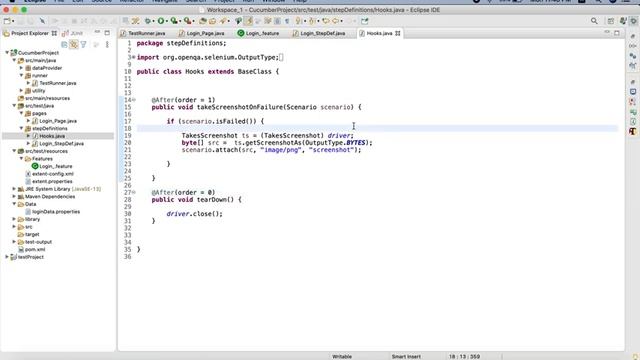The width and height of the screenshot is (640, 360).
Task: Click the cursor position 18 : 13 : 359
Action: tap(464, 356)
